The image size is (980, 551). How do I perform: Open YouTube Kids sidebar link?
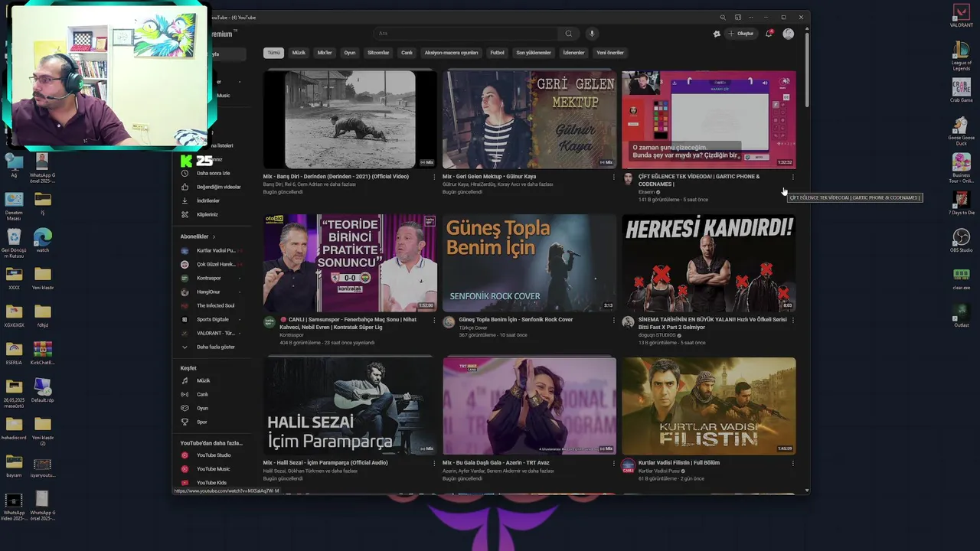pos(212,482)
